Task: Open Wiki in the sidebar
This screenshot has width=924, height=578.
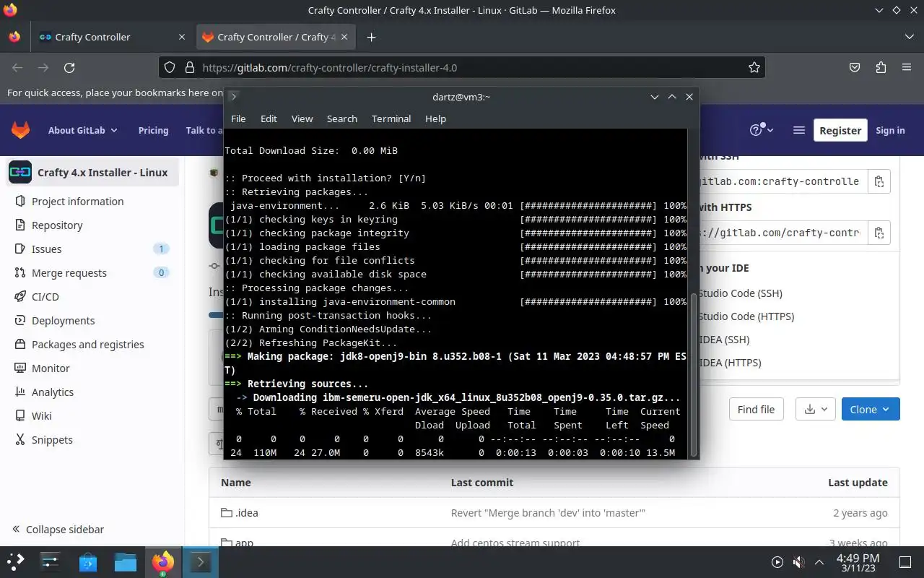Action: point(92,415)
